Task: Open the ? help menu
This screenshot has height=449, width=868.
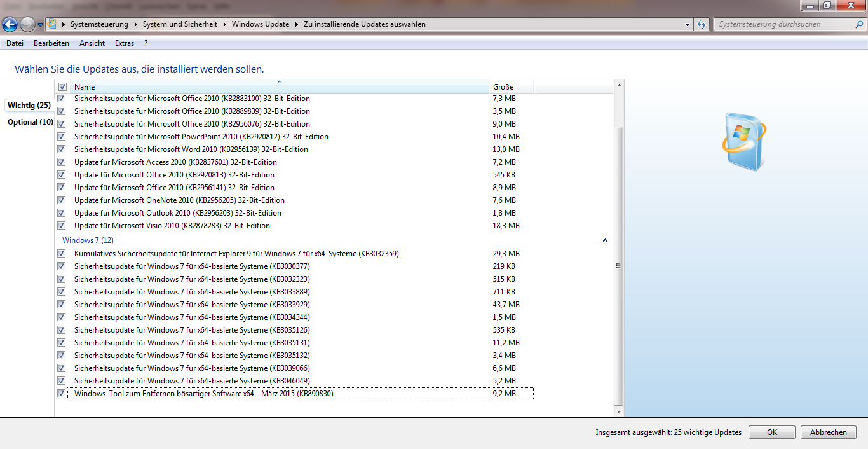Action: coord(146,43)
